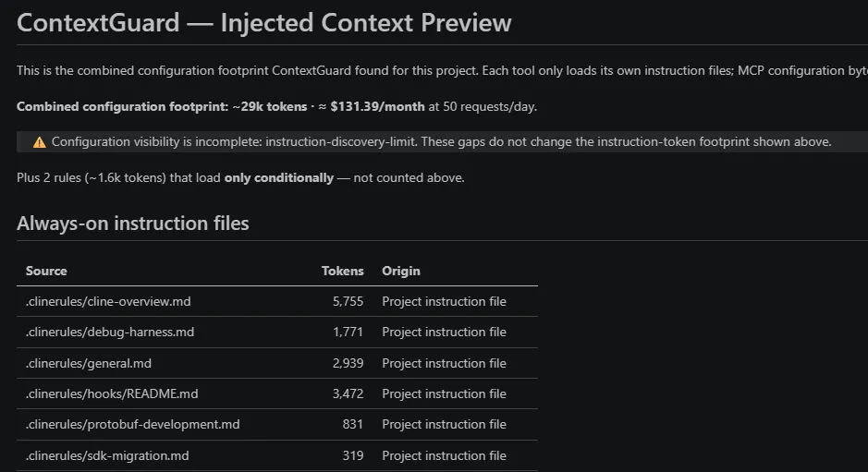The width and height of the screenshot is (868, 472).
Task: Select the ContextGuard Injected Context Preview heading
Action: click(x=264, y=23)
